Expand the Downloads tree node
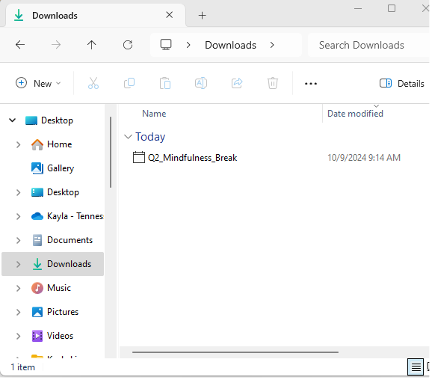This screenshot has height=378, width=430. pos(18,264)
